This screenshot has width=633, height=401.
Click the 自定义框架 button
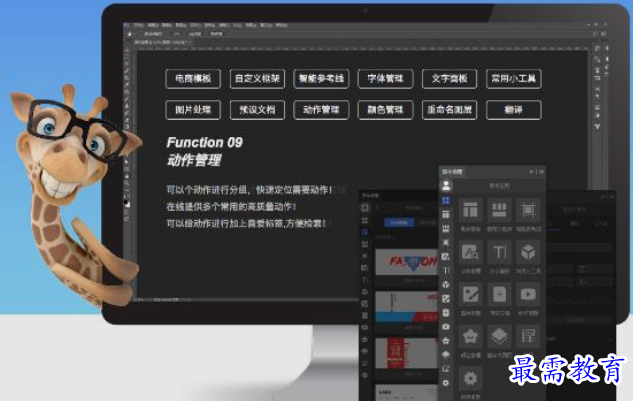pos(257,78)
